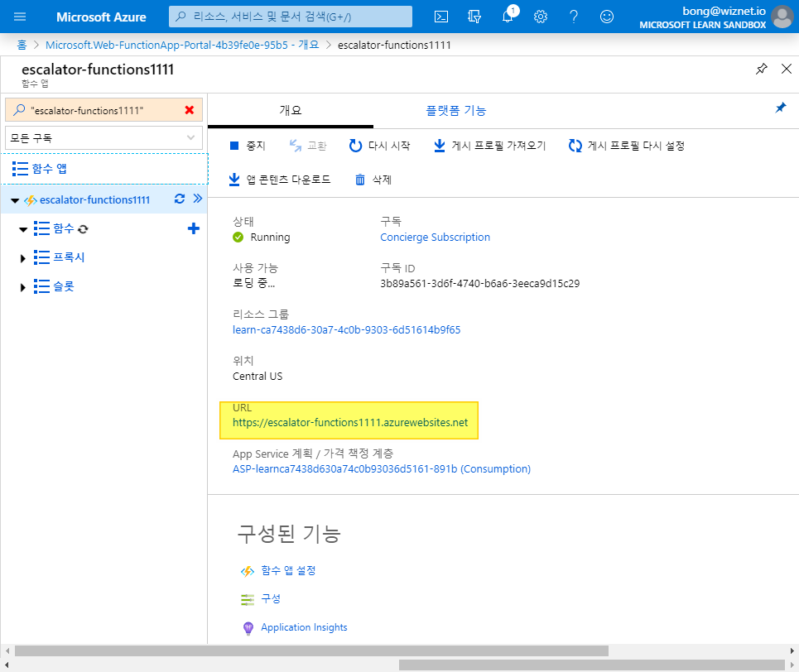The image size is (799, 672).
Task: Pin the escalator-functions1111 blade to dashboard
Action: coord(761,69)
